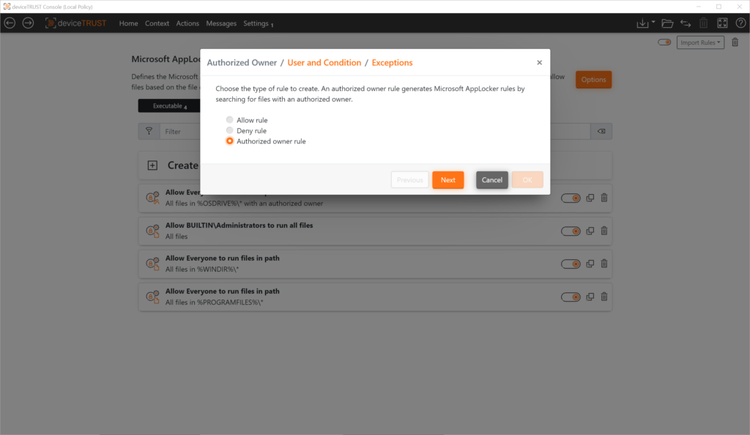Close the Authorized Owner dialog with X

click(x=540, y=63)
